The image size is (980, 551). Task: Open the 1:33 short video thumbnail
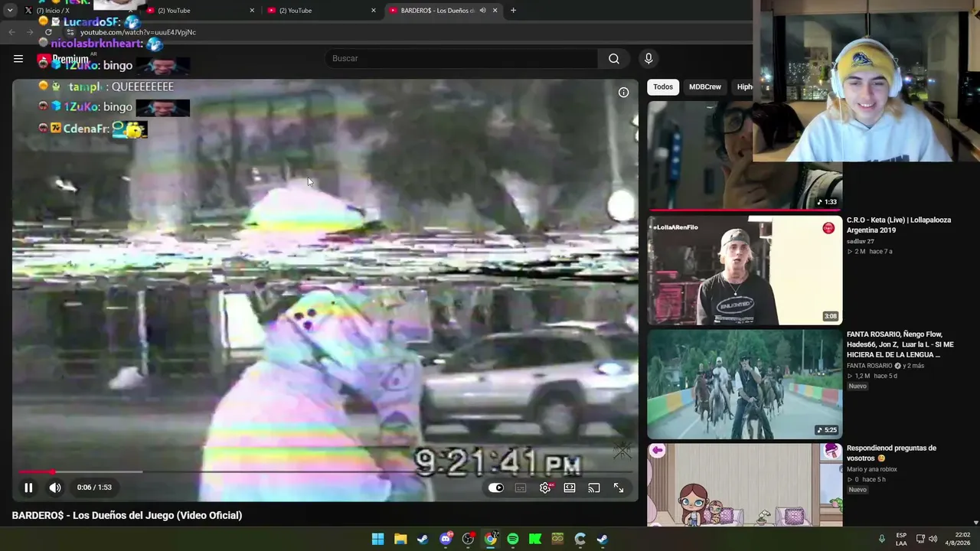745,155
